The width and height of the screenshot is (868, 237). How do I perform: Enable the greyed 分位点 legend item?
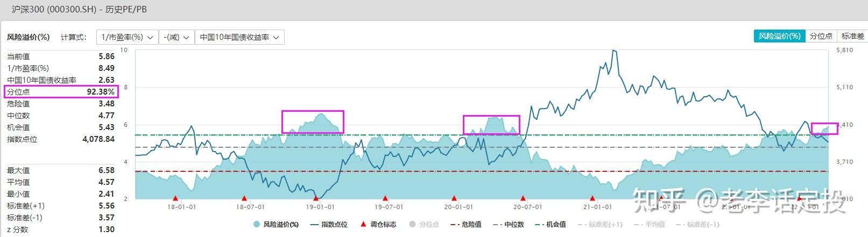click(x=424, y=224)
